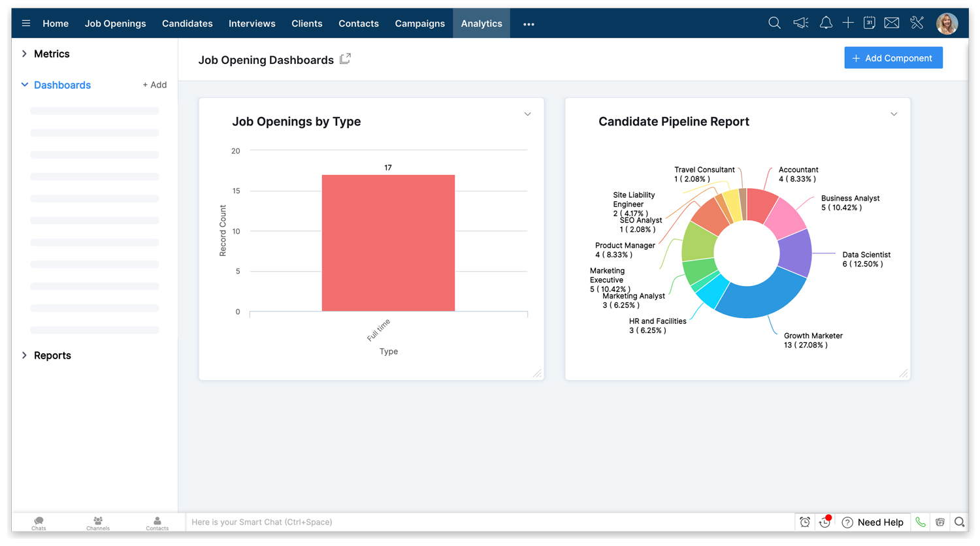Click the Marketing Analyst label
The width and height of the screenshot is (980, 546).
[633, 300]
